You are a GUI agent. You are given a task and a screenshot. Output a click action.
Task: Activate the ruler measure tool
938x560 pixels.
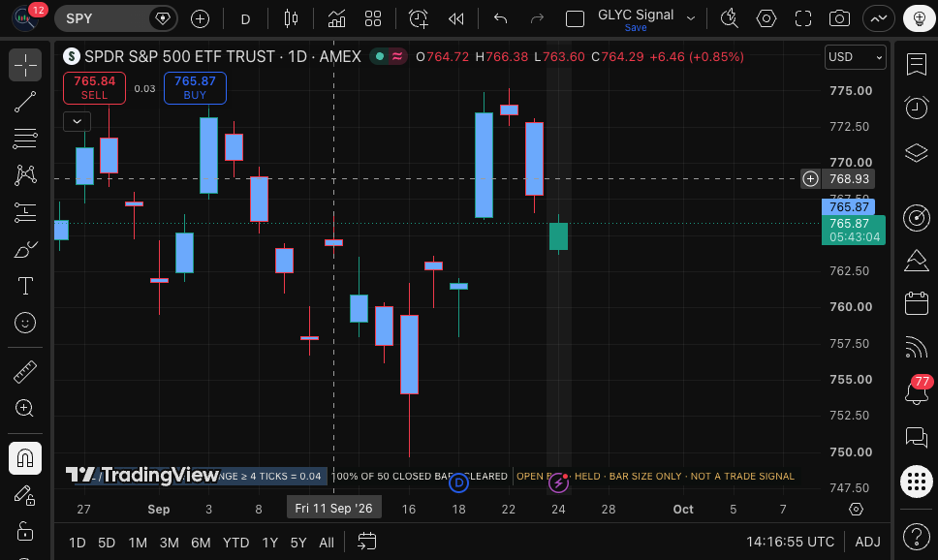point(25,371)
